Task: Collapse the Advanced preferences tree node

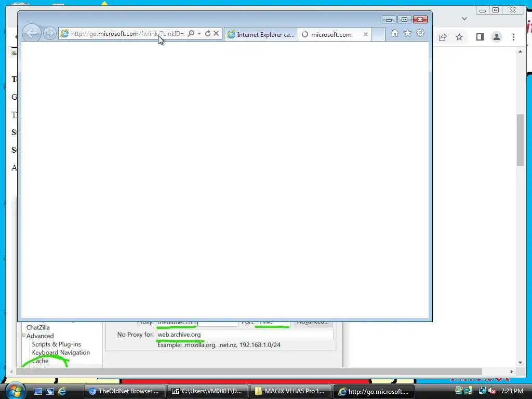Action: click(24, 335)
